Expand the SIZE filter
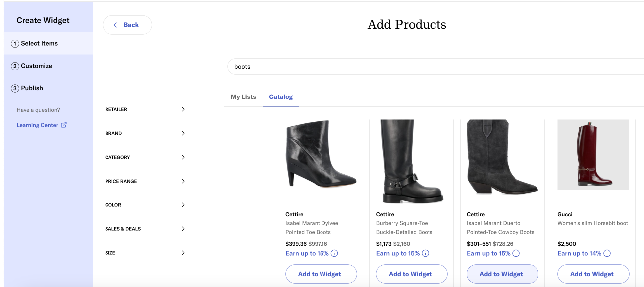644x287 pixels. 145,253
